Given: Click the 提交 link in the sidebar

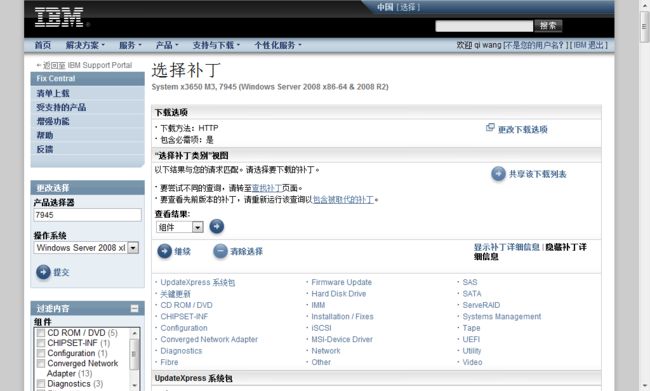Looking at the screenshot, I should coord(61,272).
